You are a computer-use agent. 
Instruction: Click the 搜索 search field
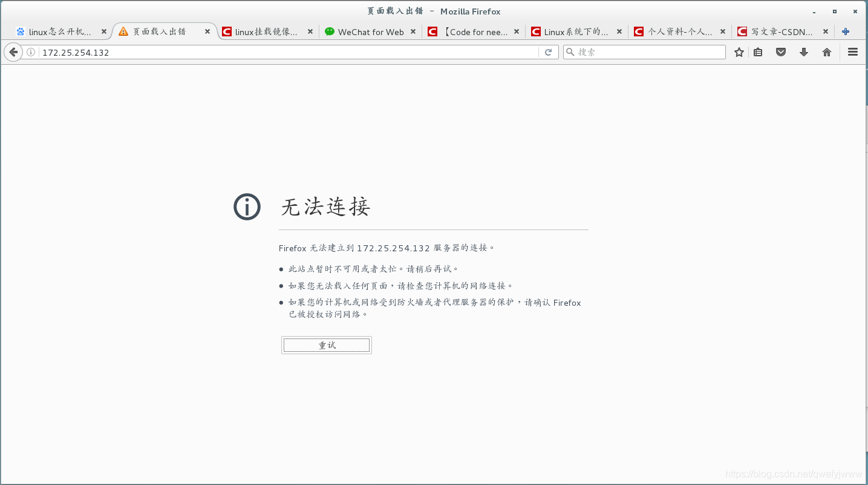[x=644, y=53]
